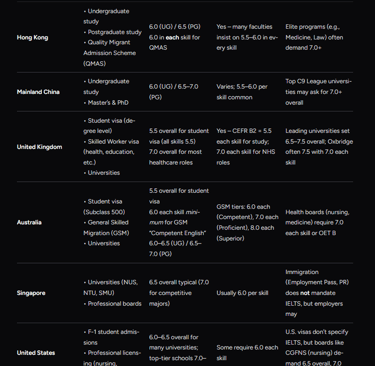Select the Australia country name
375x366 pixels.
(x=29, y=222)
